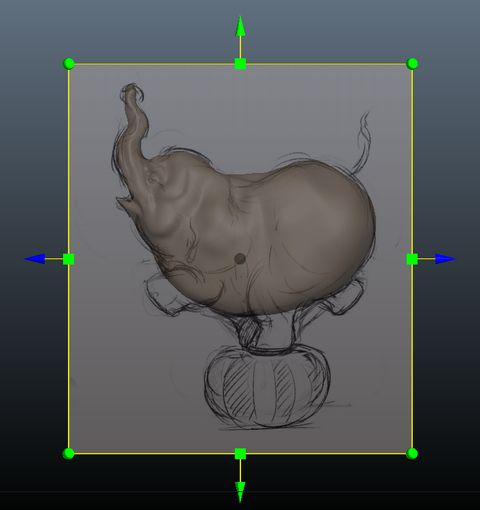Click the elephant's curly tail sketch

pos(362,142)
